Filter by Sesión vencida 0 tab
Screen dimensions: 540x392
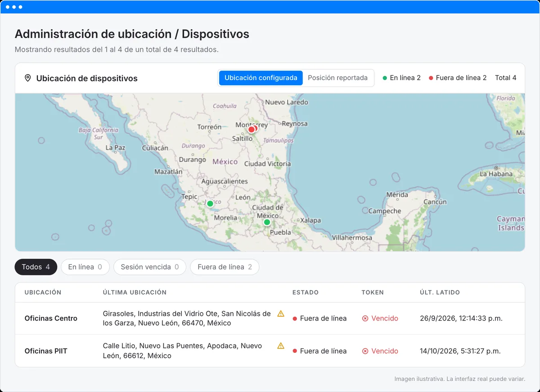click(x=150, y=267)
